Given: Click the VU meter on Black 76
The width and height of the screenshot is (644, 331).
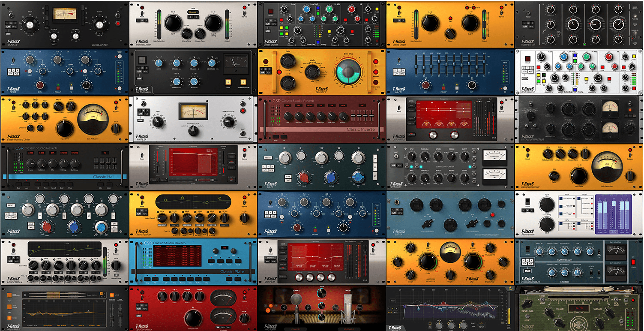Looking at the screenshot, I should click(64, 14).
